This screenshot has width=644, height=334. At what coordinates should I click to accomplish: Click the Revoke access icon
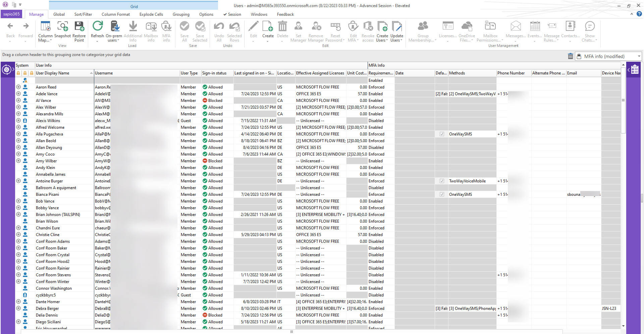click(x=368, y=26)
